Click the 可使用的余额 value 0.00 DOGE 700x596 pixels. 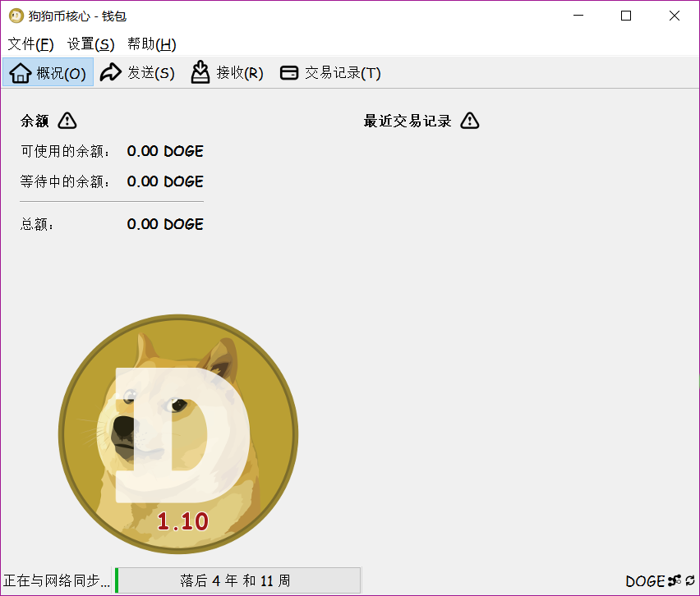point(165,151)
